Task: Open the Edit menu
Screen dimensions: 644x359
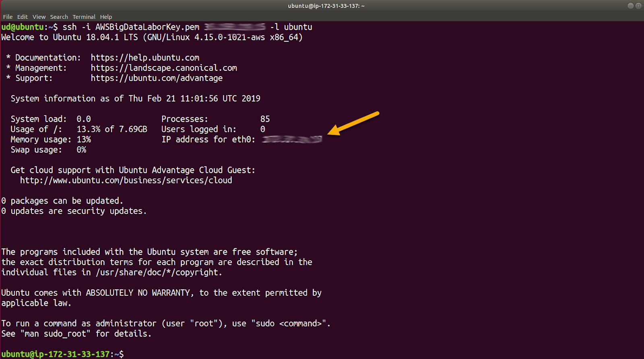Action: (x=22, y=17)
